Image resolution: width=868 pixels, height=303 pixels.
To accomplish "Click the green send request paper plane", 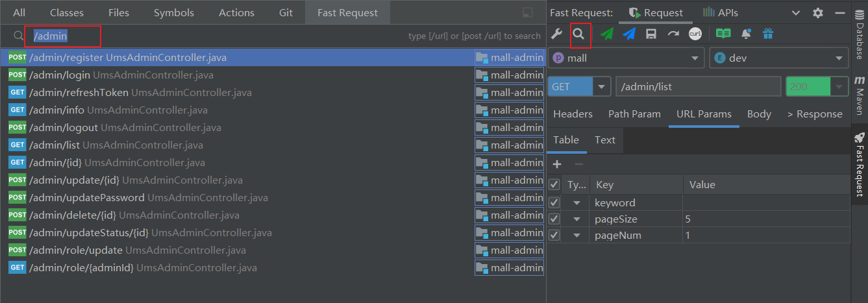I will tap(606, 34).
